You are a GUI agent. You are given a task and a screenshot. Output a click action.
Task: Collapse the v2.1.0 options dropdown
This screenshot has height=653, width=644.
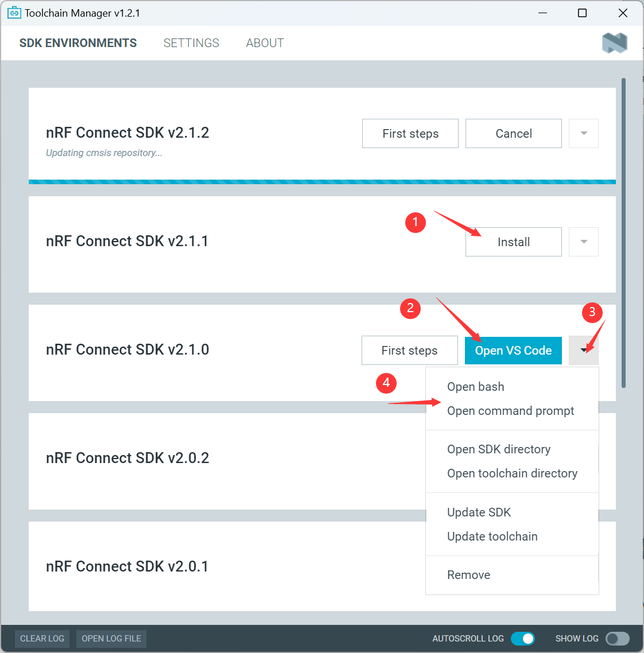(x=583, y=350)
